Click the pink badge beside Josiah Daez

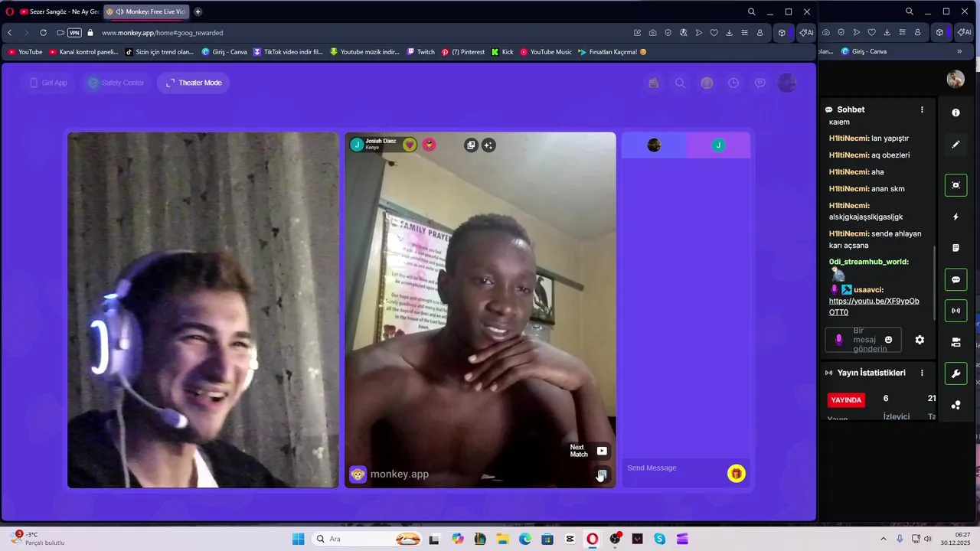[x=430, y=145]
